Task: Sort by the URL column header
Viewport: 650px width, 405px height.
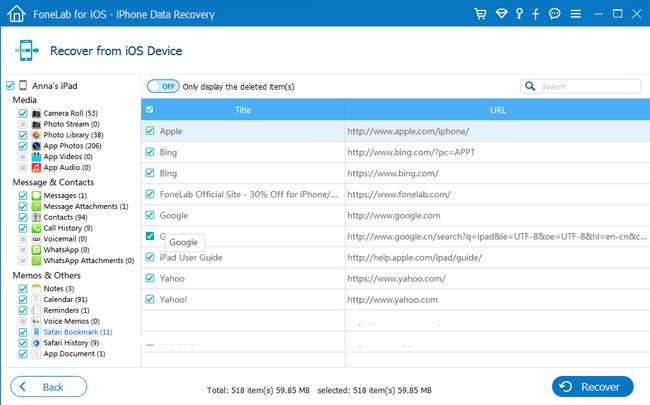Action: (497, 110)
